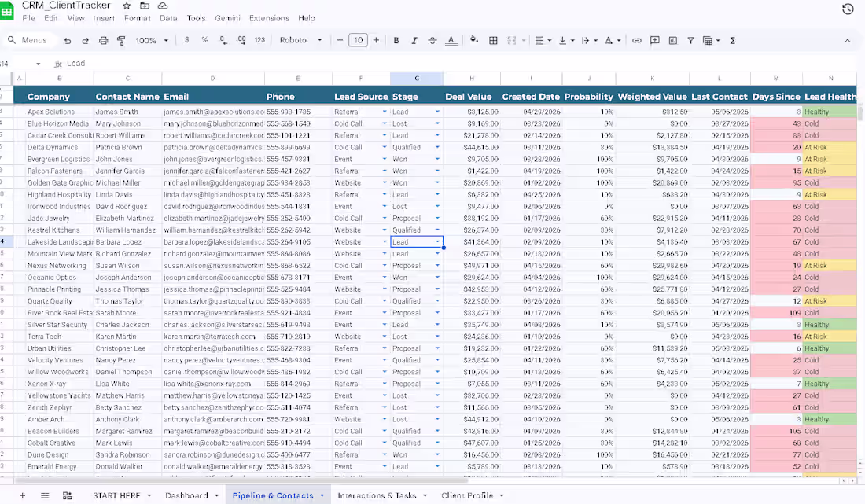865x504 pixels.
Task: Click the document title CRM_ClientTracker
Action: coord(66,6)
